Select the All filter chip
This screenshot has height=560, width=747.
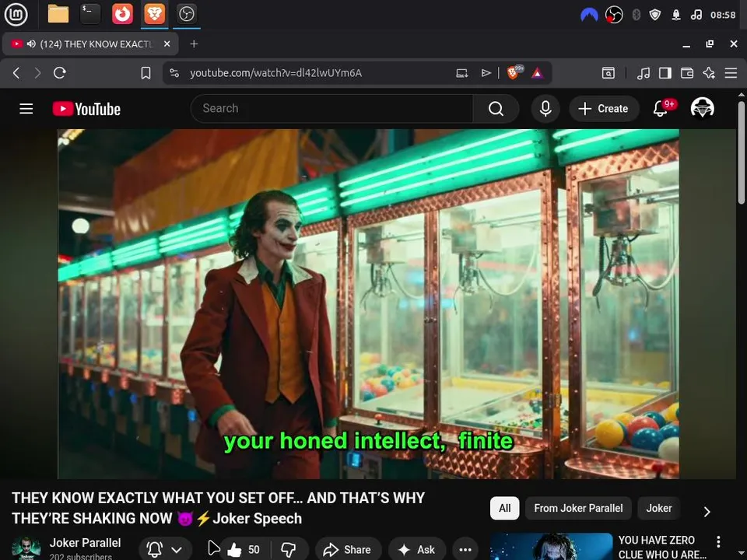click(x=504, y=508)
